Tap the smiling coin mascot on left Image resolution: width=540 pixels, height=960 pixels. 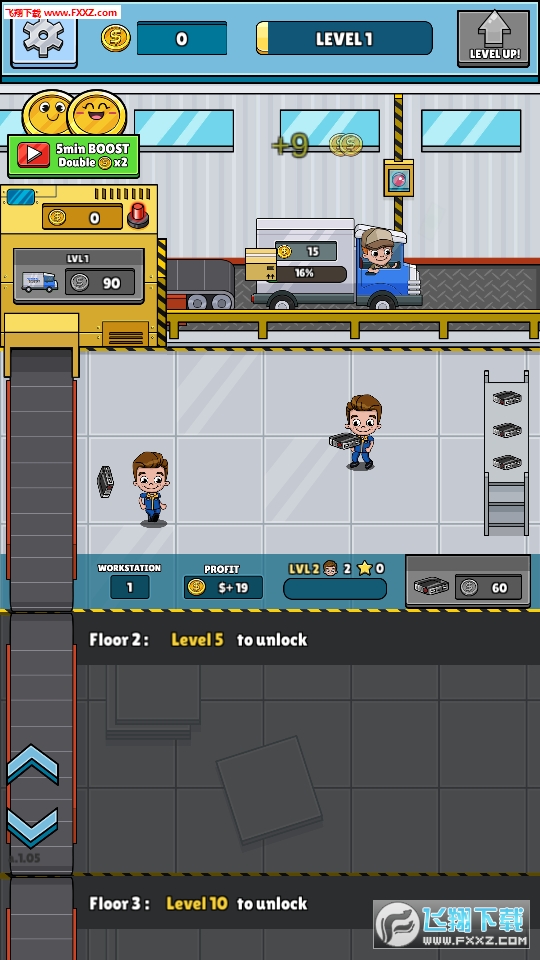pyautogui.click(x=47, y=113)
